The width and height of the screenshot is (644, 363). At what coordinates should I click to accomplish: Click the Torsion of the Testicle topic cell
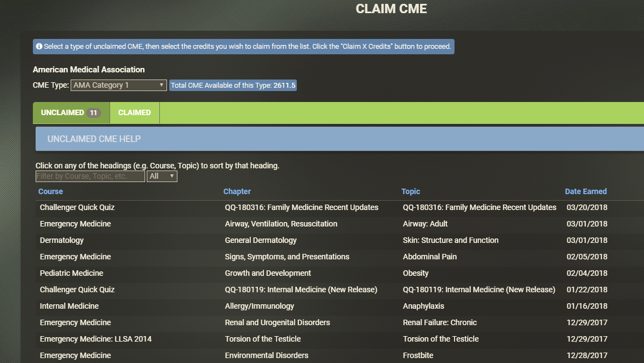[441, 339]
